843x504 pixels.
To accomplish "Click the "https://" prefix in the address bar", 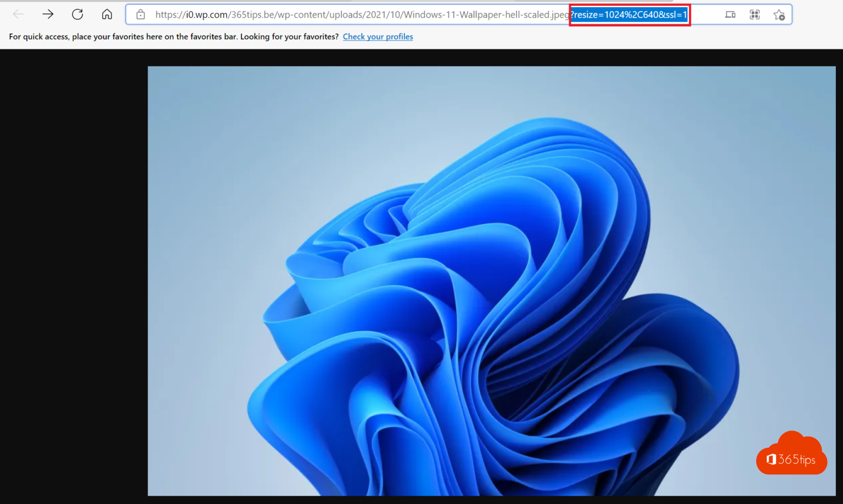I will 170,15.
